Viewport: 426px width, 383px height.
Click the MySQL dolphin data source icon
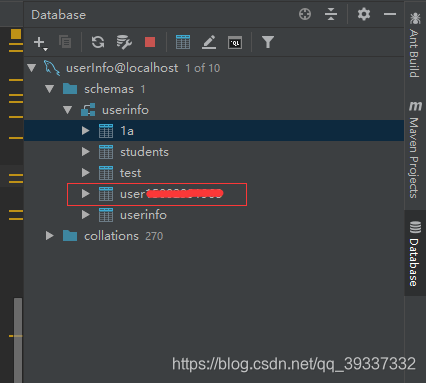(52, 68)
